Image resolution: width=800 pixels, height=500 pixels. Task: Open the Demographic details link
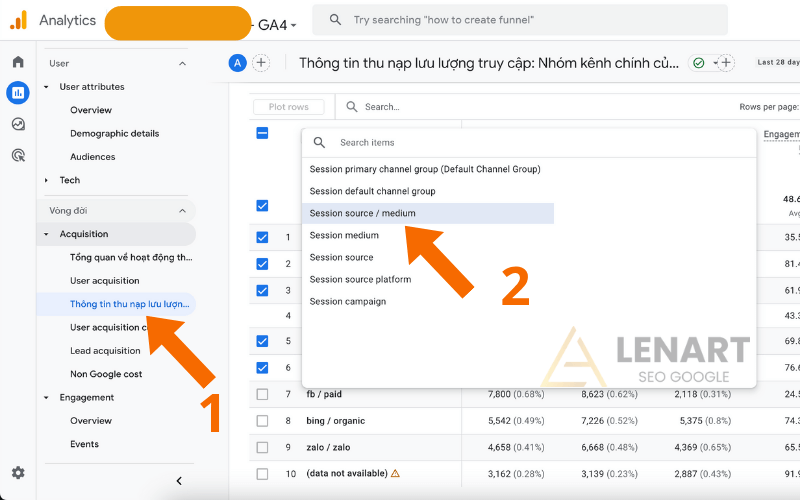(114, 133)
